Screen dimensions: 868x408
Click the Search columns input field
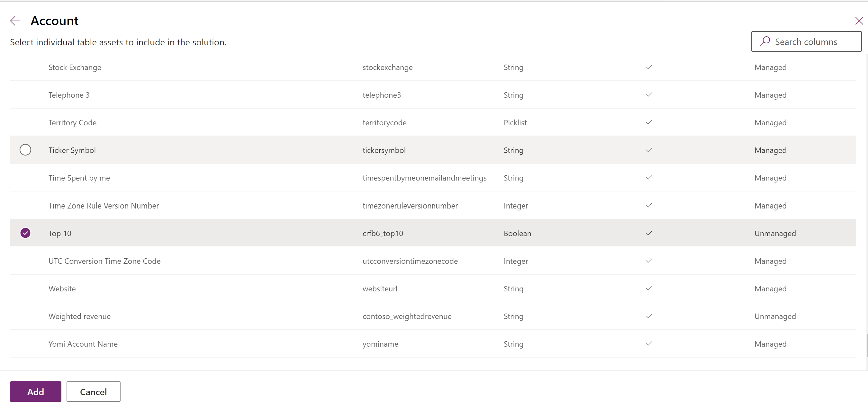point(808,41)
